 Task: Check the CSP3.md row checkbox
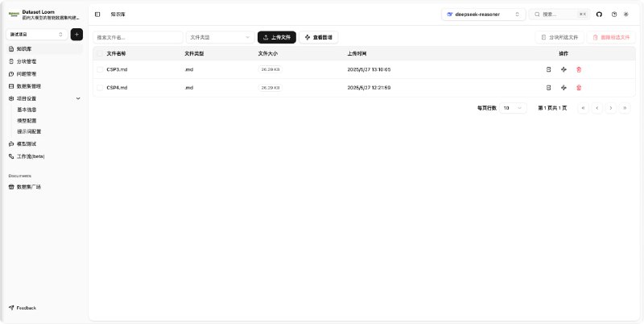100,69
